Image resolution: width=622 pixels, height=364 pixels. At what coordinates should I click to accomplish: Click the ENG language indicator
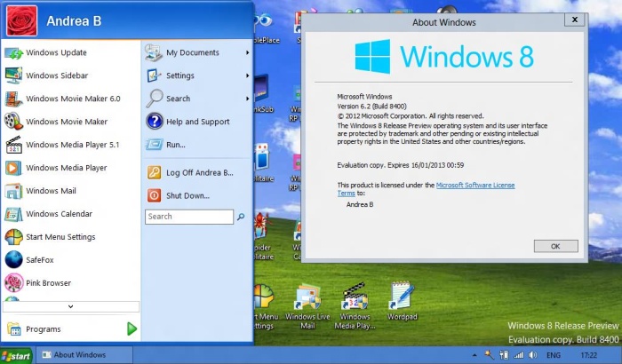(x=554, y=355)
